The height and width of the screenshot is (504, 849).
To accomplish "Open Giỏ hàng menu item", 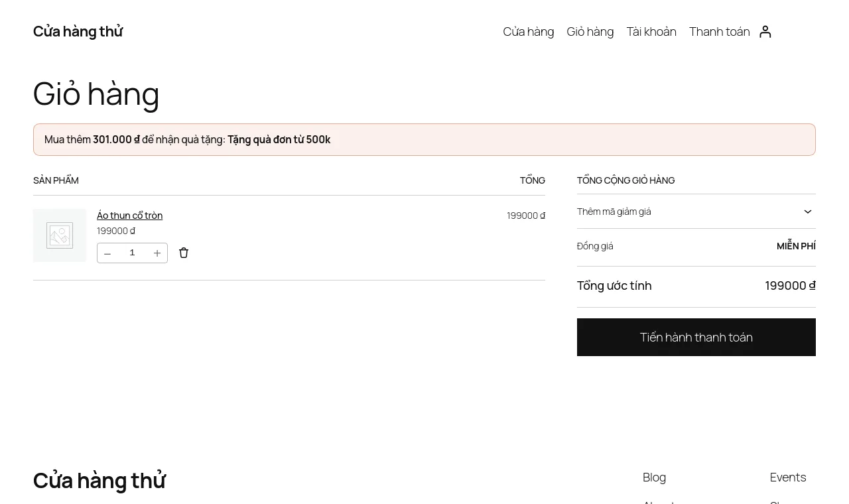I will tap(590, 31).
